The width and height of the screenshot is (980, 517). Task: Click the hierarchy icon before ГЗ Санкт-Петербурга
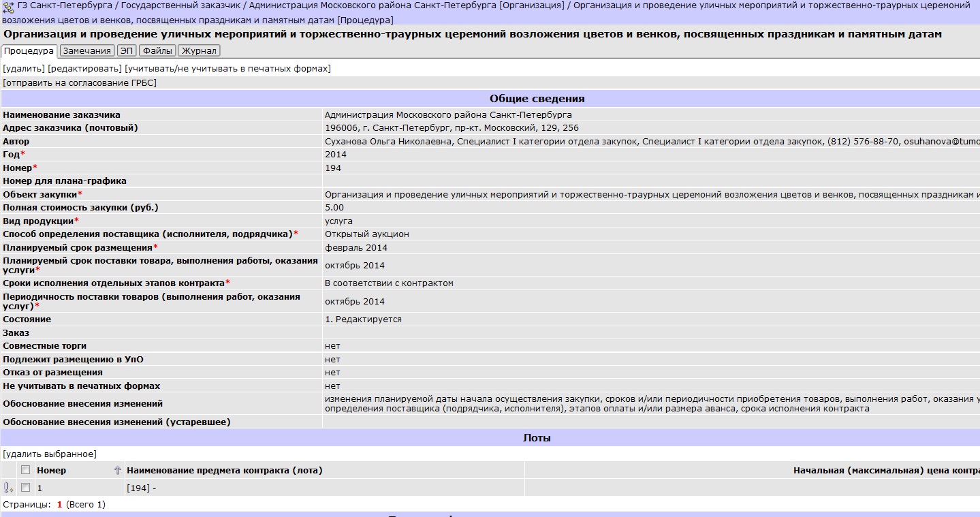pos(8,7)
